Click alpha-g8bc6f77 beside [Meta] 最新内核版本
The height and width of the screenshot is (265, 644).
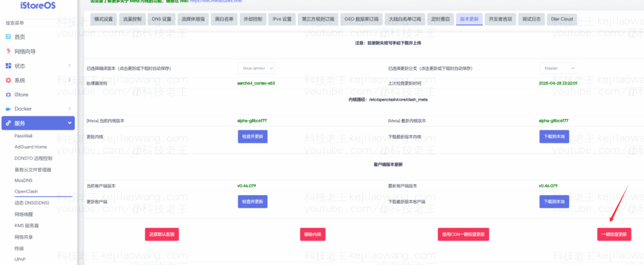click(x=553, y=121)
